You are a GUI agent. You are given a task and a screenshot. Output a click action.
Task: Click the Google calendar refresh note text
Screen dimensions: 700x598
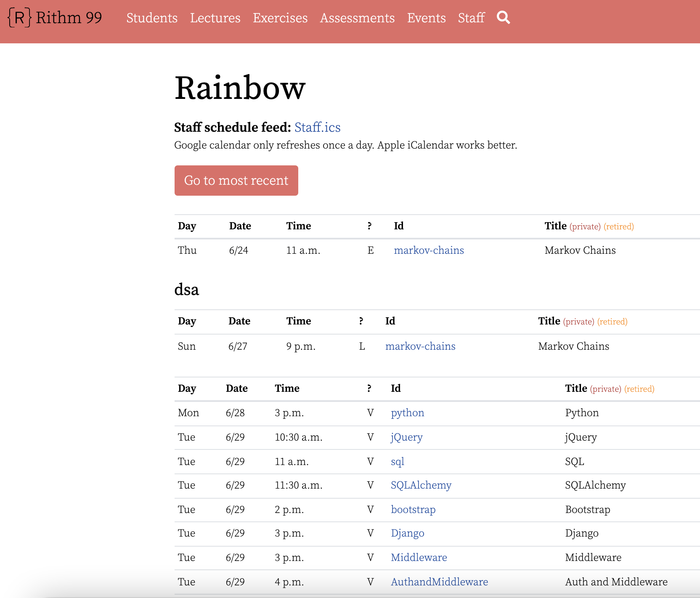pos(345,145)
